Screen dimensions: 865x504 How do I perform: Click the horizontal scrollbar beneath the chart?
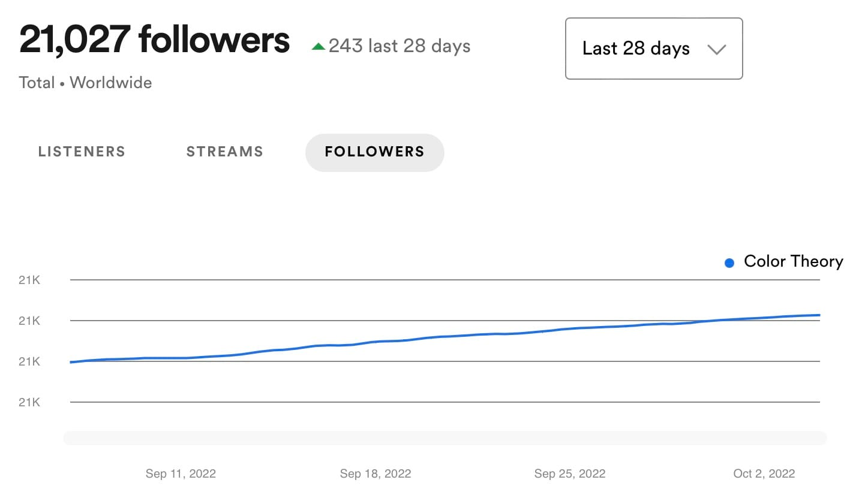(444, 438)
